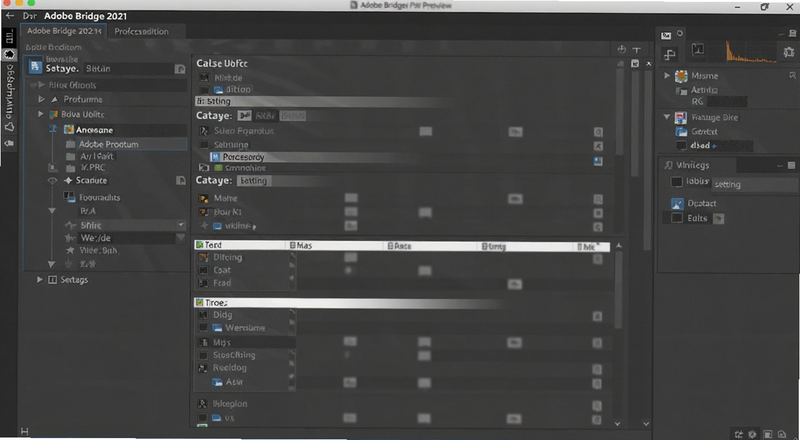
Task: Click the puzzle-gear icon beside the histogram
Action: (x=789, y=52)
